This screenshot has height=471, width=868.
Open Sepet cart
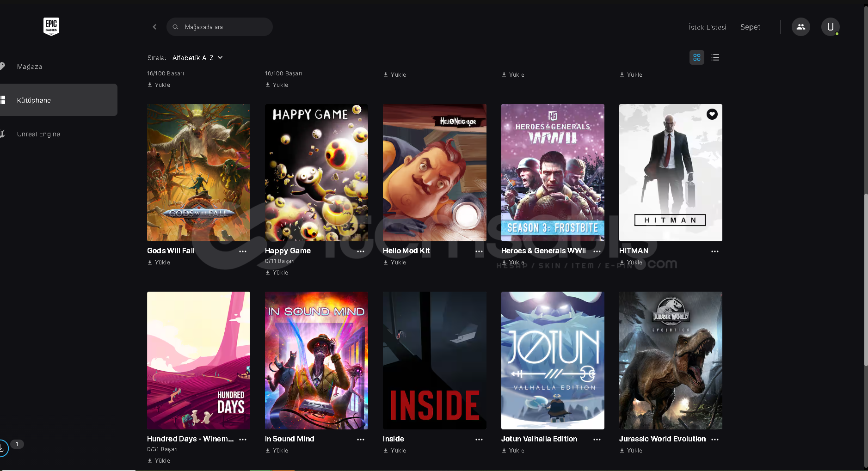click(x=750, y=27)
